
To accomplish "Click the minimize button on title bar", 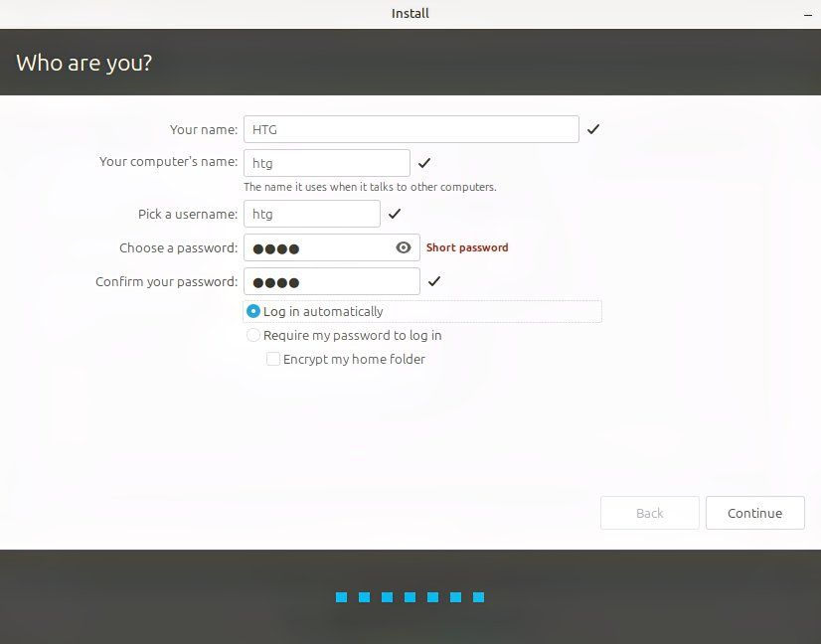I will coord(808,13).
